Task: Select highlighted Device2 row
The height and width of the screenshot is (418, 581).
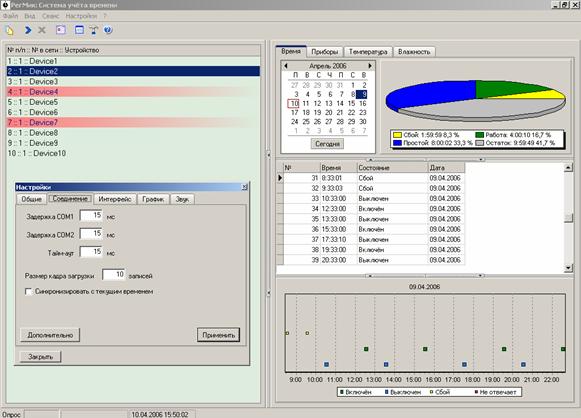Action: [133, 71]
